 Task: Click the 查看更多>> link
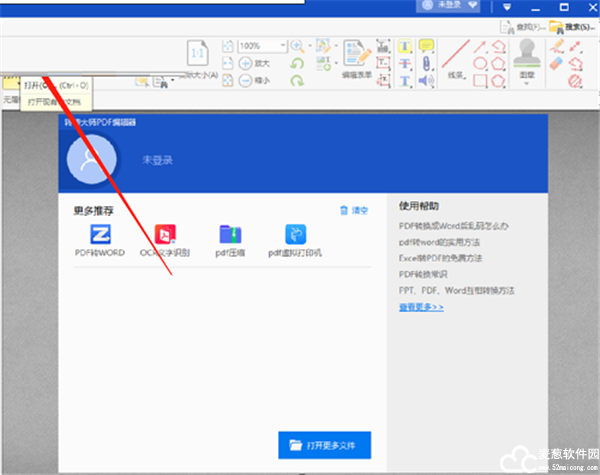(421, 307)
